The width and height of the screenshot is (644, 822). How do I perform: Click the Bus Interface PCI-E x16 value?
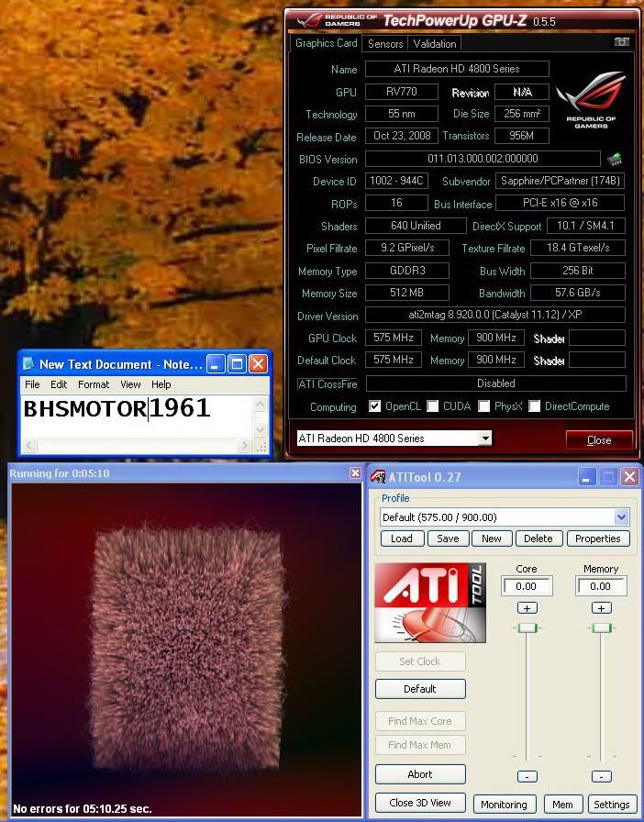560,203
